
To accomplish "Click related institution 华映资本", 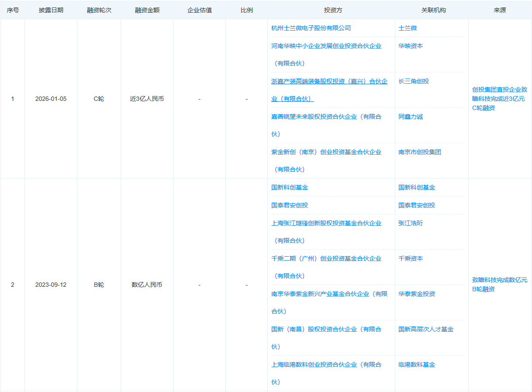I will [x=411, y=46].
